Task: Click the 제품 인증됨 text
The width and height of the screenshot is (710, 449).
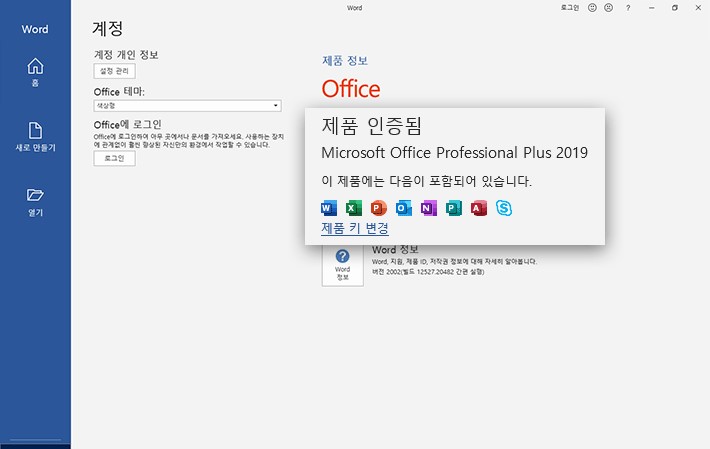Action: click(372, 126)
